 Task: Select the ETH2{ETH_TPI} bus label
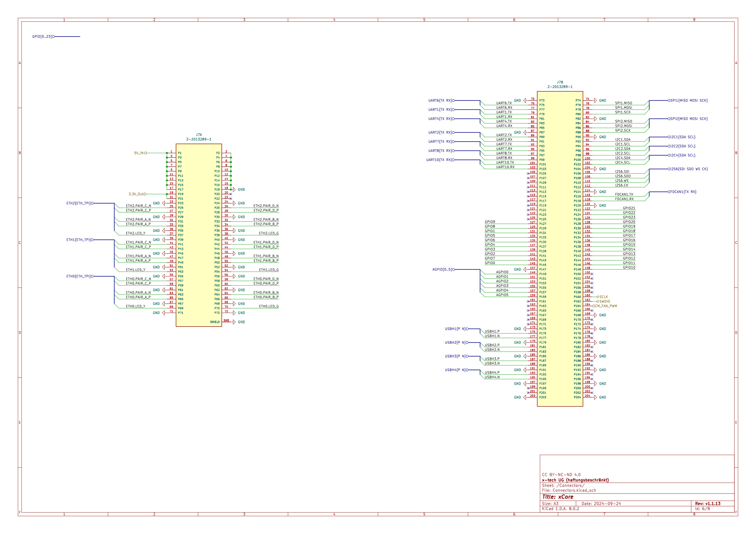tap(80, 203)
